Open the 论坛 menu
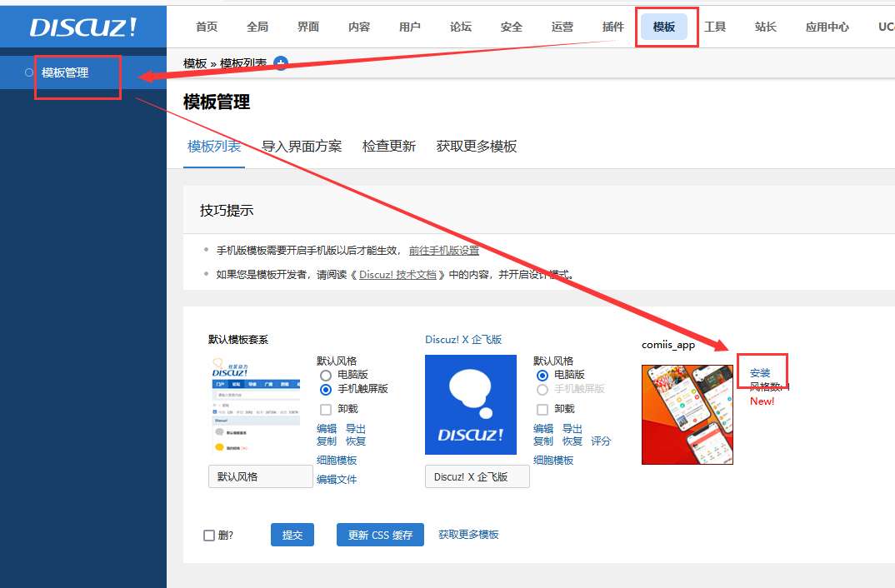The height and width of the screenshot is (588, 895). [x=461, y=27]
